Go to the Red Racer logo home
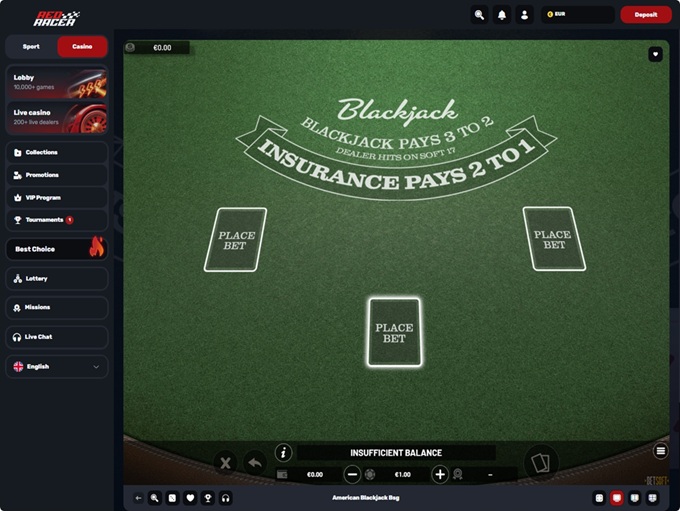The width and height of the screenshot is (680, 511). pyautogui.click(x=57, y=19)
